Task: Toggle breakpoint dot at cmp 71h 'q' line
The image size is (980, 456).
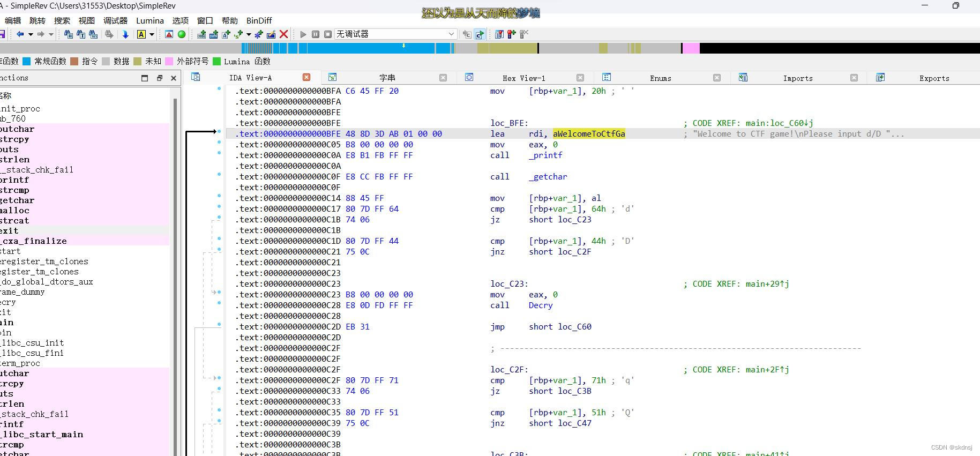Action: (x=219, y=378)
